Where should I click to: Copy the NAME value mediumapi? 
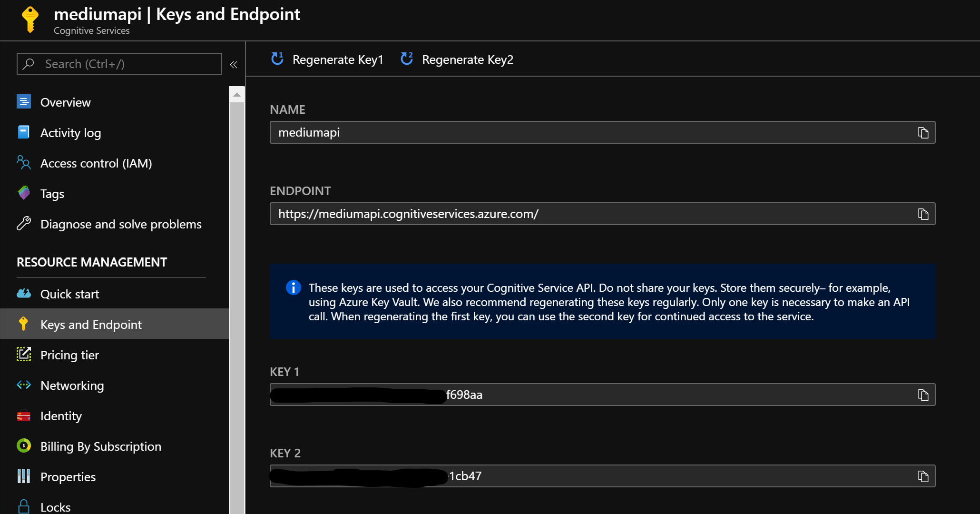[923, 133]
